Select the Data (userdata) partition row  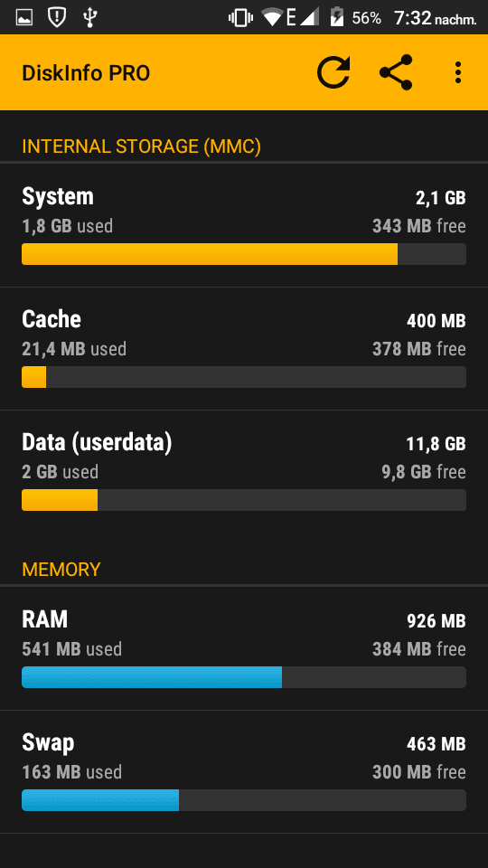pos(244,472)
